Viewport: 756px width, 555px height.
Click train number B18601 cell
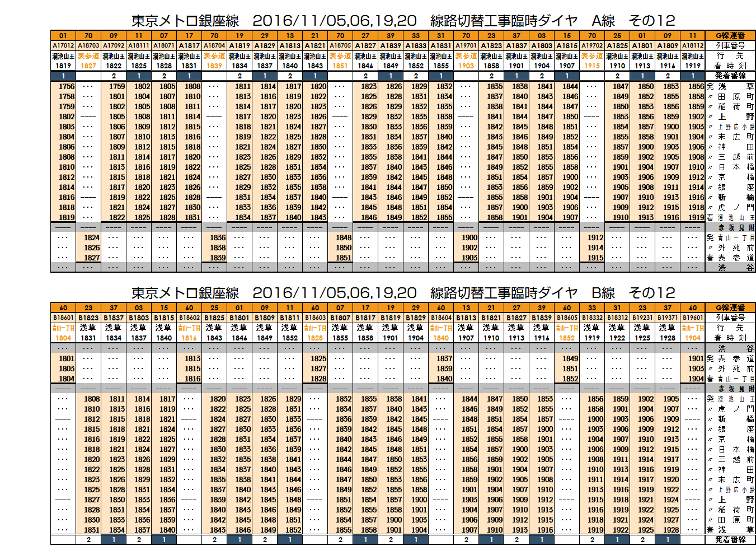[x=63, y=318]
